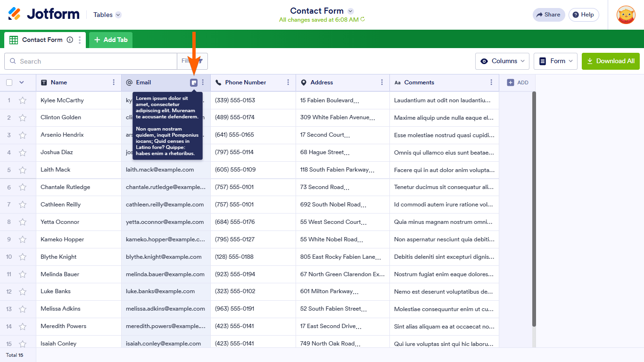Open the Contact Form tab options menu
Image resolution: width=644 pixels, height=362 pixels.
coord(80,40)
